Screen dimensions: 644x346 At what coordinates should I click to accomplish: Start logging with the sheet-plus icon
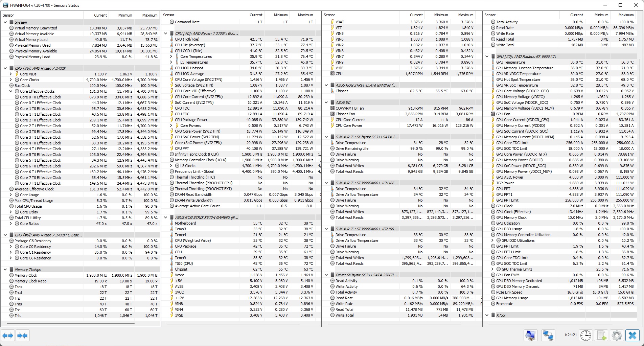pos(601,336)
